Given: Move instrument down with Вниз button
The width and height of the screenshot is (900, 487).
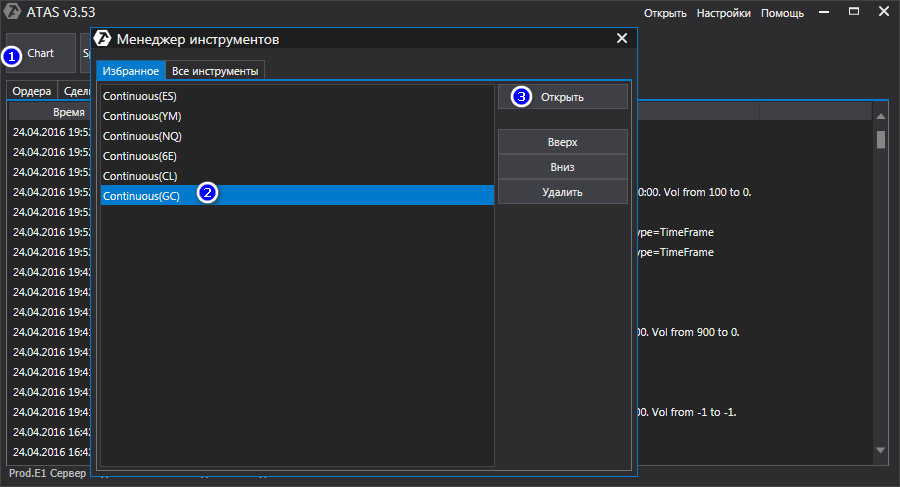Looking at the screenshot, I should [562, 167].
